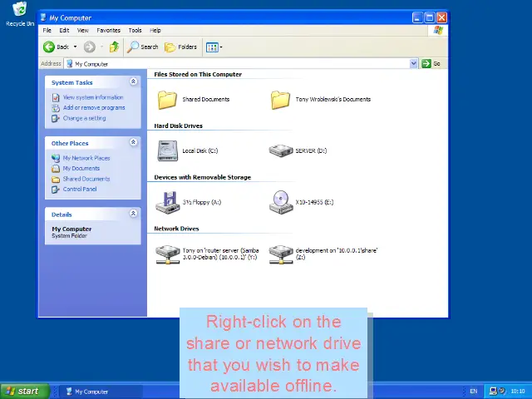
Task: Collapse the System Tasks panel
Action: pos(133,82)
